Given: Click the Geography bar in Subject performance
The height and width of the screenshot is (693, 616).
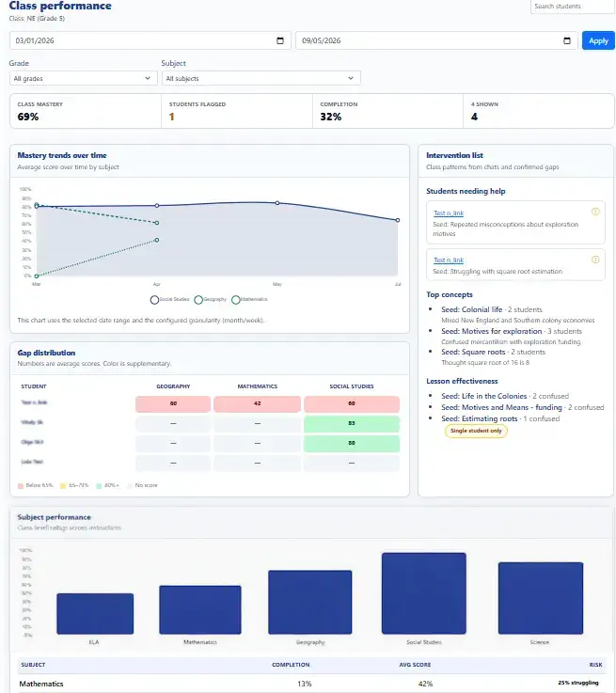Looking at the screenshot, I should [x=310, y=602].
